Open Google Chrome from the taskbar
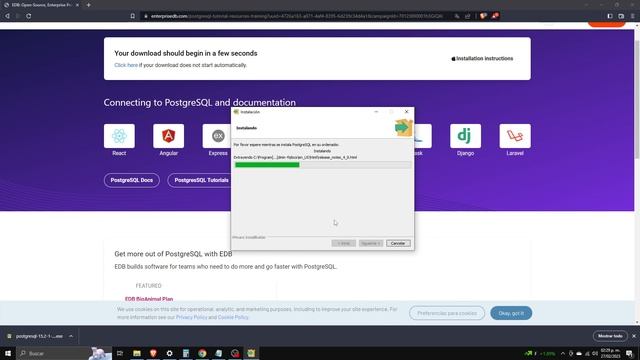 202,353
